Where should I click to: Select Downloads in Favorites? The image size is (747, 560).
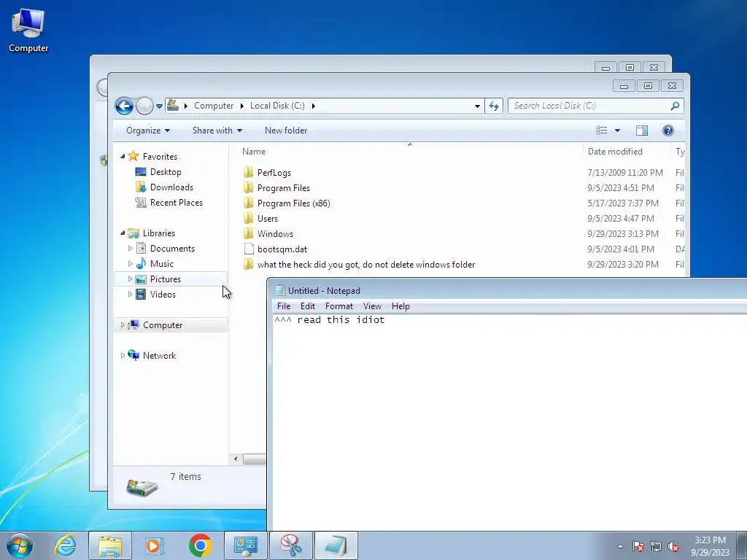171,187
